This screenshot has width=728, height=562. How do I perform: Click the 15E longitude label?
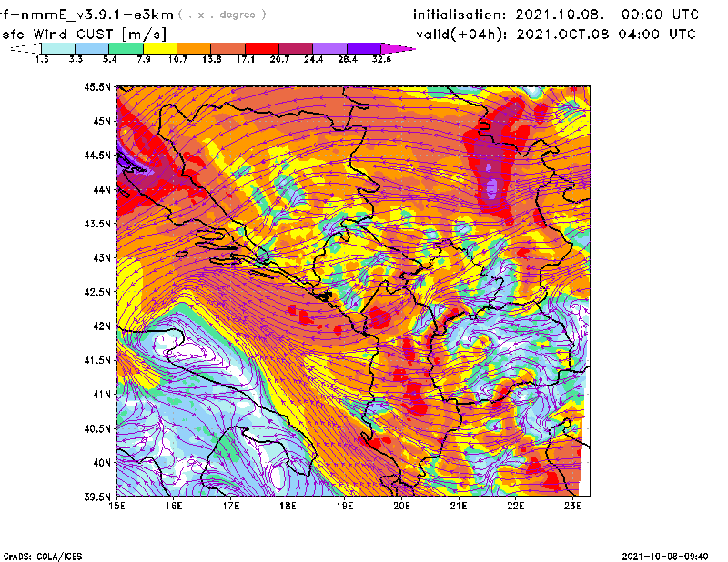click(116, 507)
